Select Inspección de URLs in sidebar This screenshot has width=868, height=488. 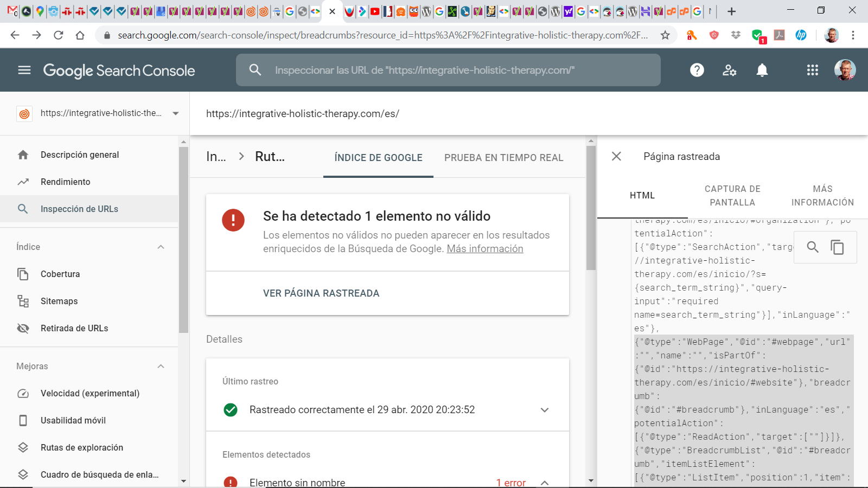89,209
